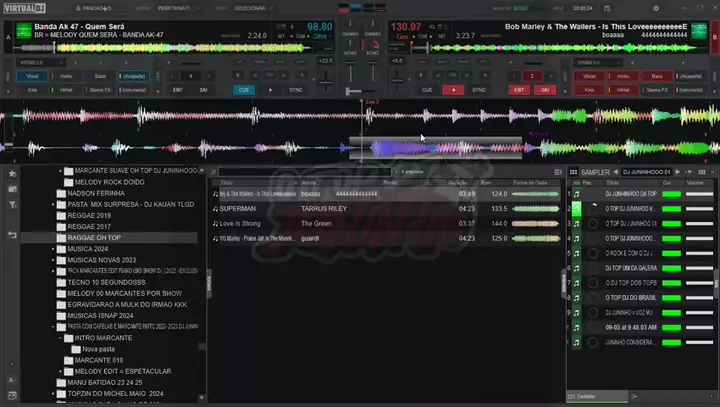720x407 pixels.
Task: Sort by Bpm column header
Action: pyautogui.click(x=485, y=183)
